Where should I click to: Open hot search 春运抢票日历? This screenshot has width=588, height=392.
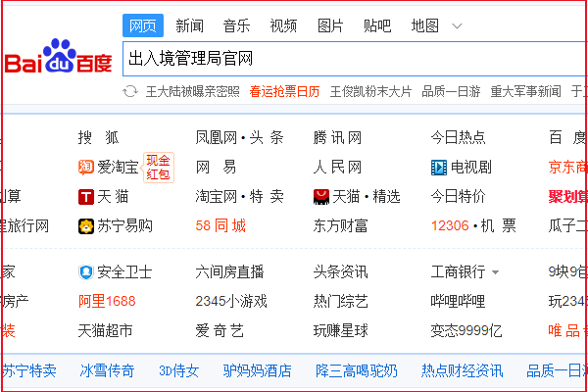[284, 91]
